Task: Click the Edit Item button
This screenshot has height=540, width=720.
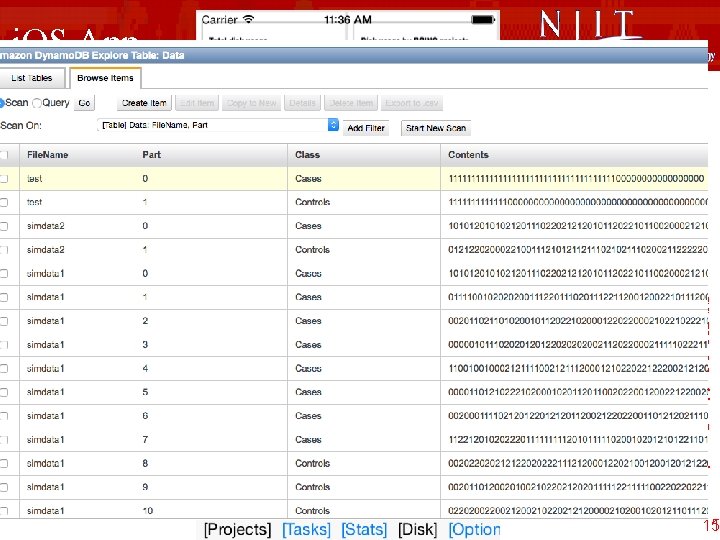Action: [x=197, y=103]
